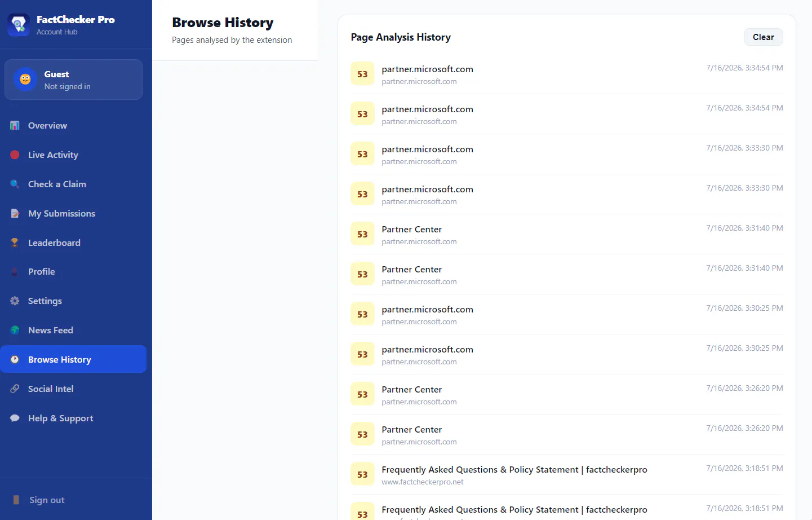Click the FactChecker Pro logo icon

[19, 25]
